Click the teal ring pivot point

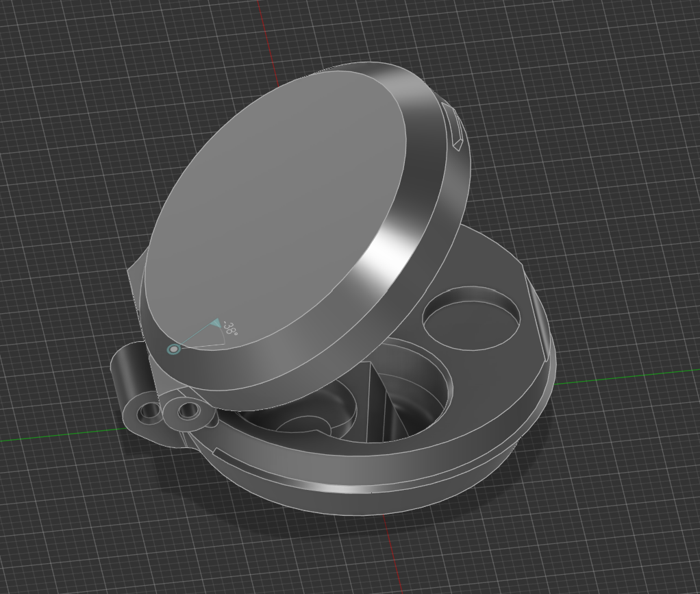173,349
